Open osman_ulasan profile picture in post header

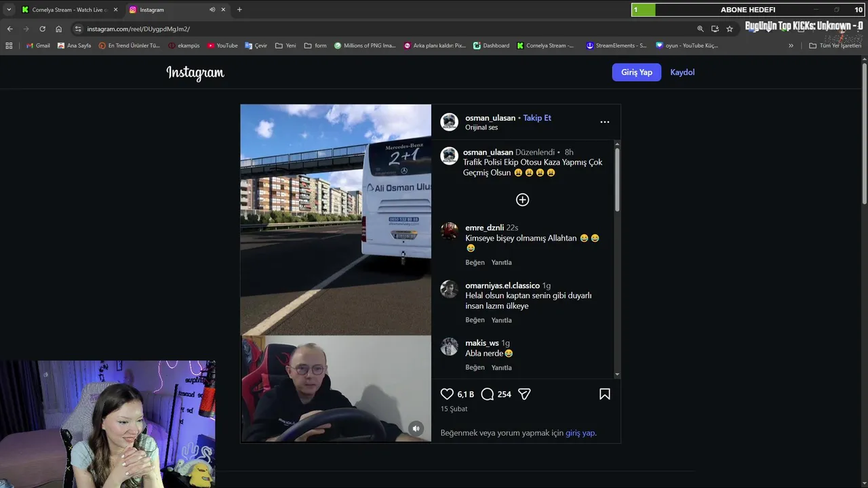(449, 122)
